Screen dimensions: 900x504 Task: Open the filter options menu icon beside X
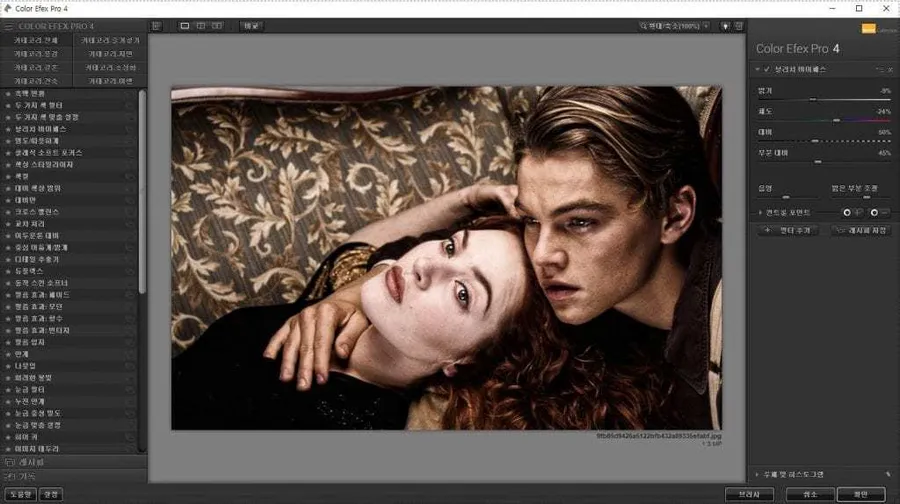pos(879,69)
